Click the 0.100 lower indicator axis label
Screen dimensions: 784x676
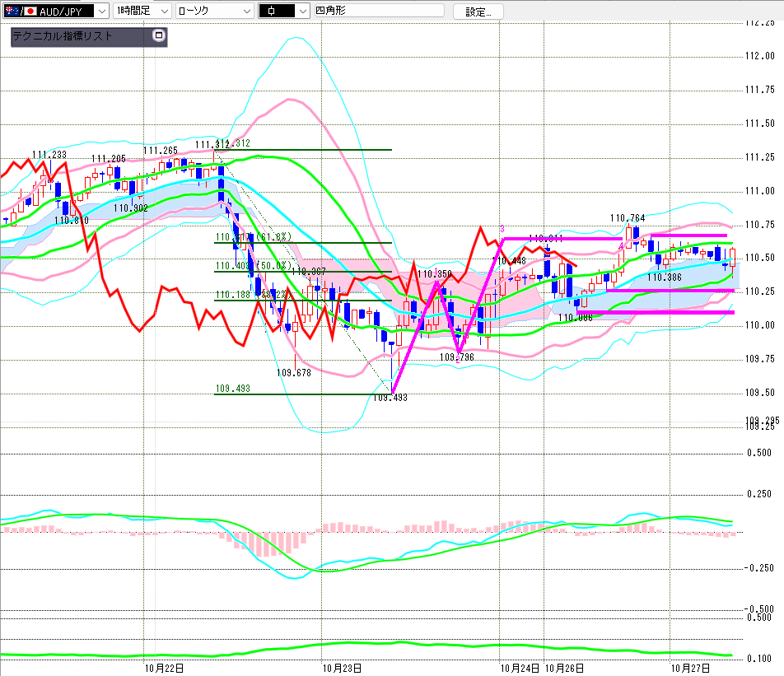[x=760, y=659]
